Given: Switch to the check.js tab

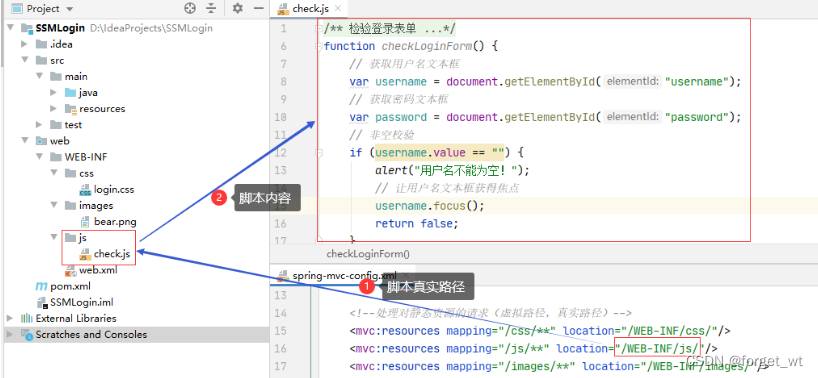Looking at the screenshot, I should (x=311, y=8).
